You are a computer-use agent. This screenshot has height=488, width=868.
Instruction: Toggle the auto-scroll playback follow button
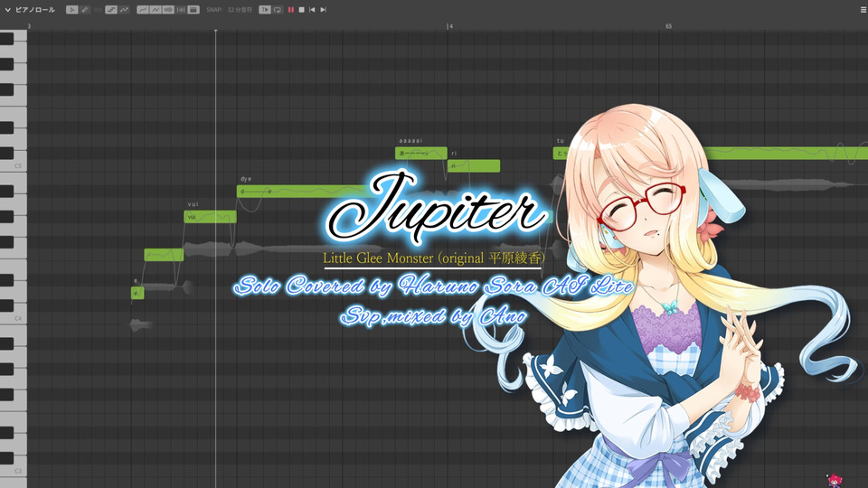pos(265,10)
